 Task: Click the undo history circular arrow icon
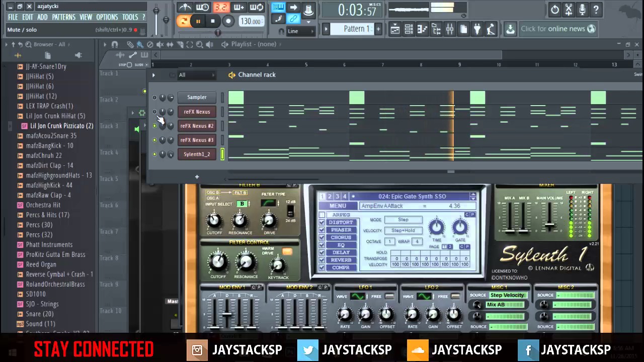pyautogui.click(x=554, y=10)
